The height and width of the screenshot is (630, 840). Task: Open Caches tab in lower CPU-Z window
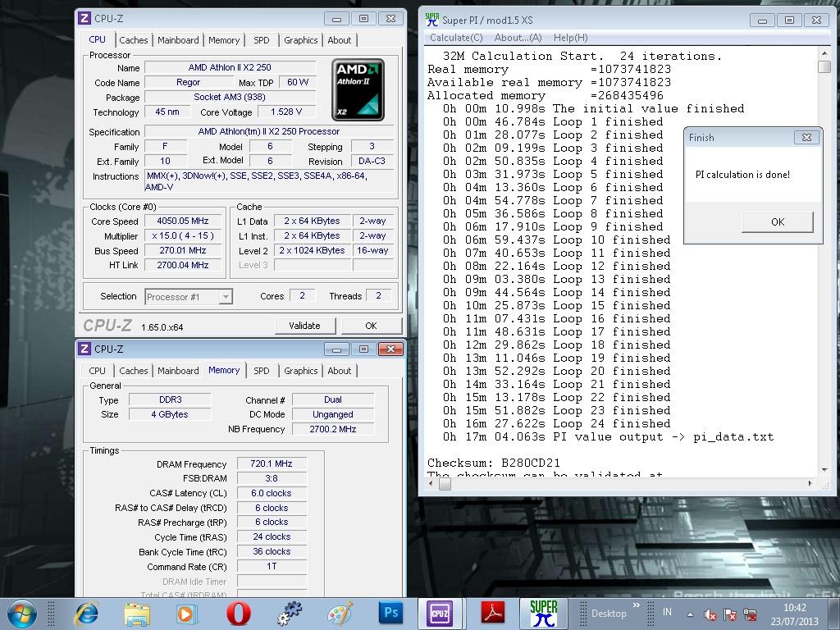pyautogui.click(x=134, y=371)
